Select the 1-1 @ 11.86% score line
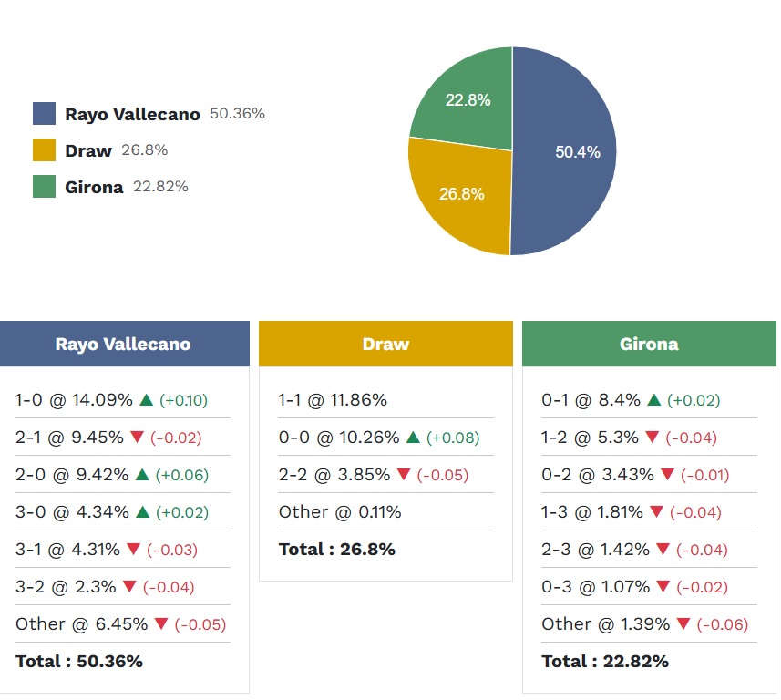This screenshot has height=700, width=781. point(333,400)
